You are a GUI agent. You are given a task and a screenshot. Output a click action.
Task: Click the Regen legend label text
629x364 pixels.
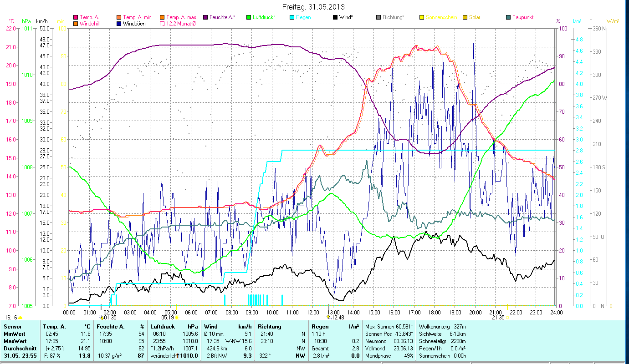click(303, 17)
